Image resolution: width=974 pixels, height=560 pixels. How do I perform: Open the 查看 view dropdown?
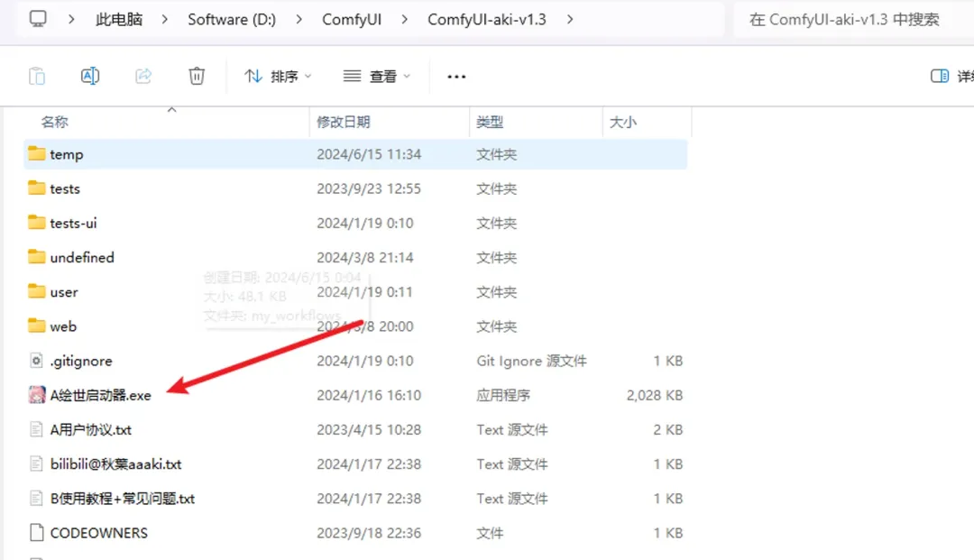tap(377, 77)
